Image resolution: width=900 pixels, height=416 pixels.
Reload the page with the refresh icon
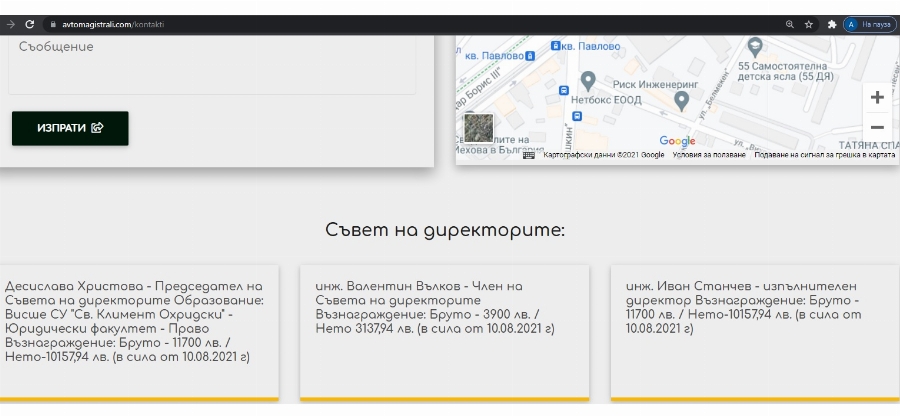click(x=29, y=24)
